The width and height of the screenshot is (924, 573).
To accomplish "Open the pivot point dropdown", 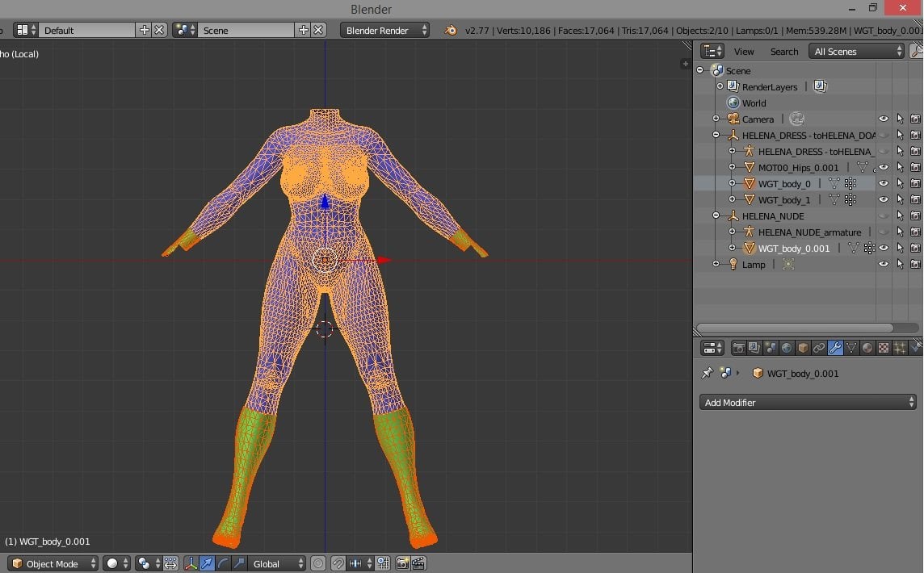I will (x=148, y=563).
